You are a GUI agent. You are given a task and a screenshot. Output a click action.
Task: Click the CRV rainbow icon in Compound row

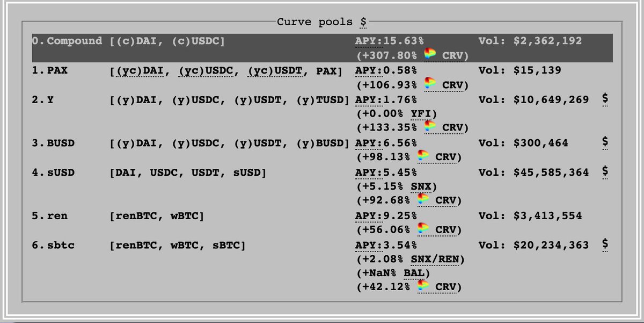click(429, 55)
